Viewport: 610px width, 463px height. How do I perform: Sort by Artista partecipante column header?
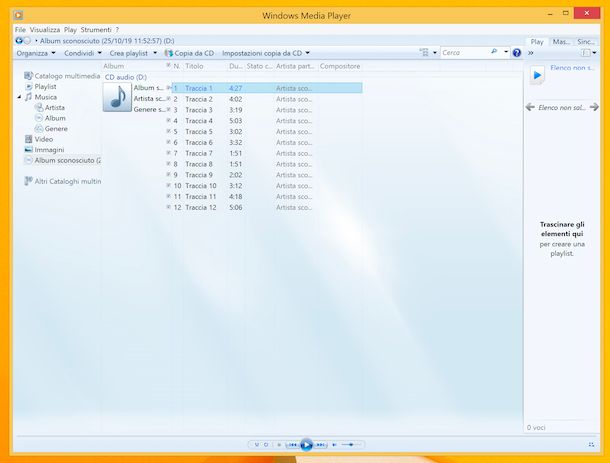295,66
